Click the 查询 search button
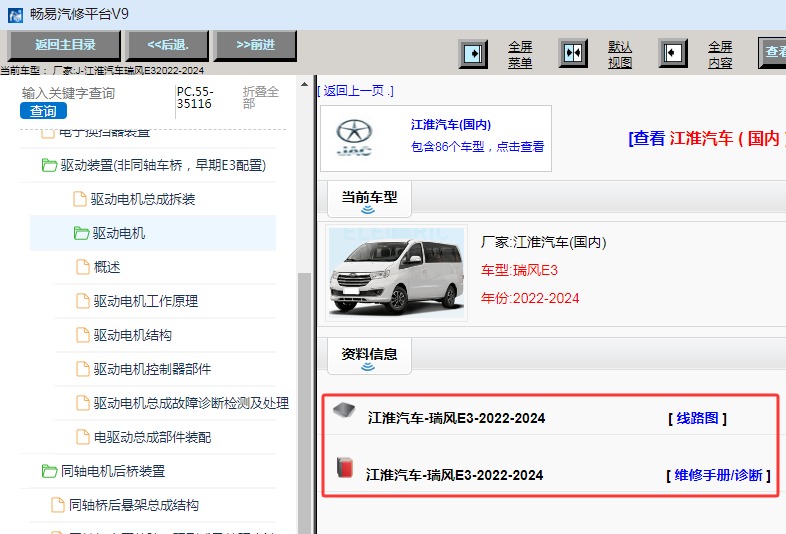Viewport: 786px width, 534px height. click(44, 111)
